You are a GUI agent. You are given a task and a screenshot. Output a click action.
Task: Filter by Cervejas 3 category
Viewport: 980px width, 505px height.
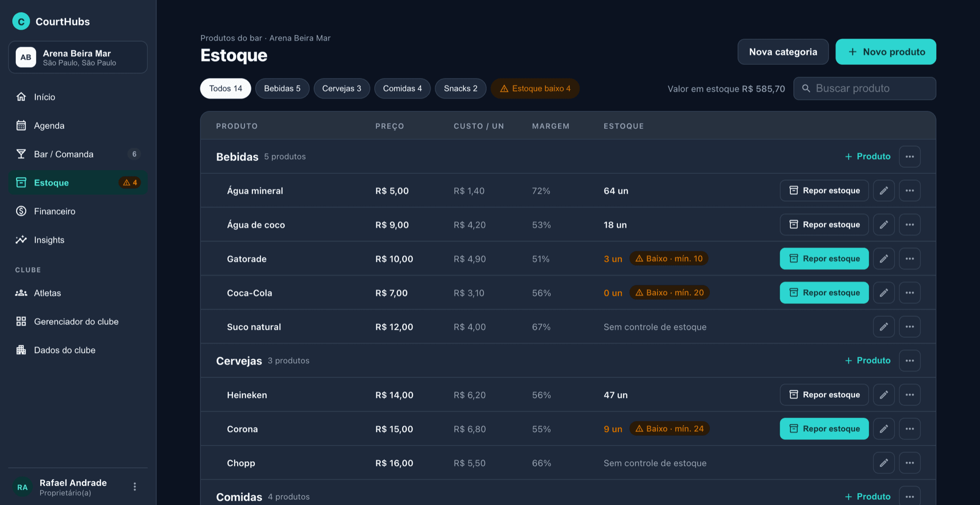[342, 89]
